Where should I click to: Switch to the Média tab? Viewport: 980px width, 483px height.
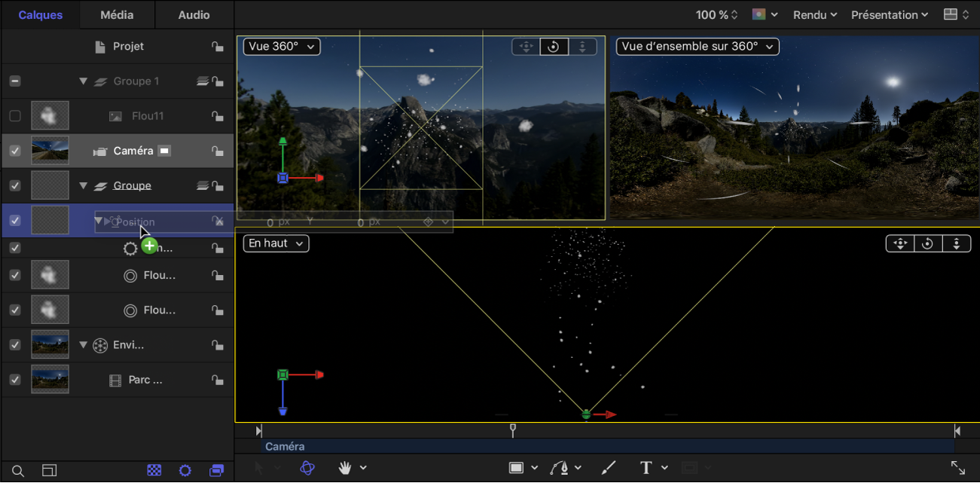(117, 15)
